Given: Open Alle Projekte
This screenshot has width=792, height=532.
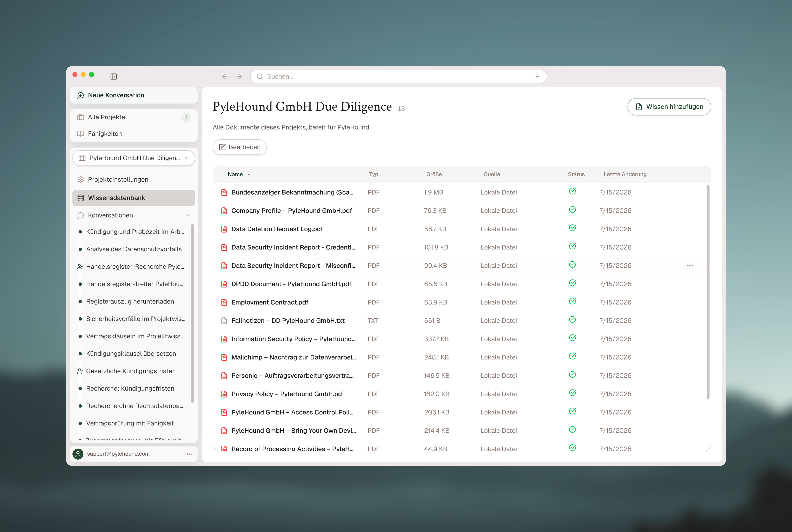Looking at the screenshot, I should (x=134, y=117).
